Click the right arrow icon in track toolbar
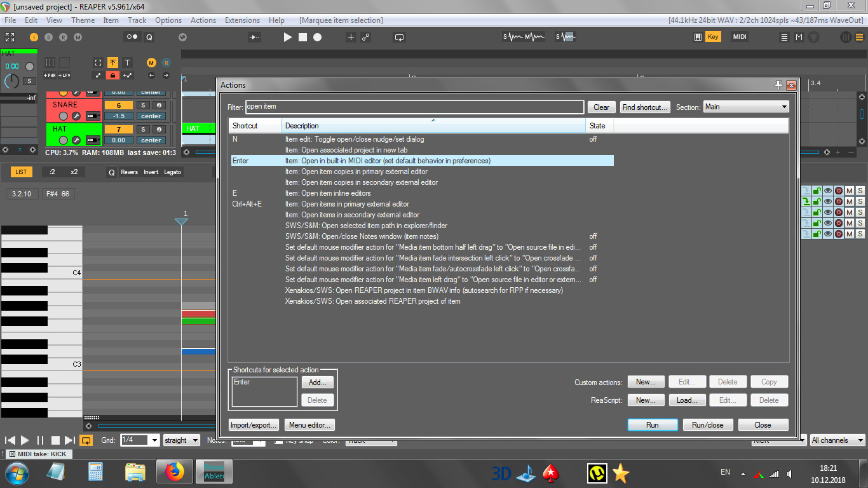This screenshot has height=488, width=868. point(166,75)
